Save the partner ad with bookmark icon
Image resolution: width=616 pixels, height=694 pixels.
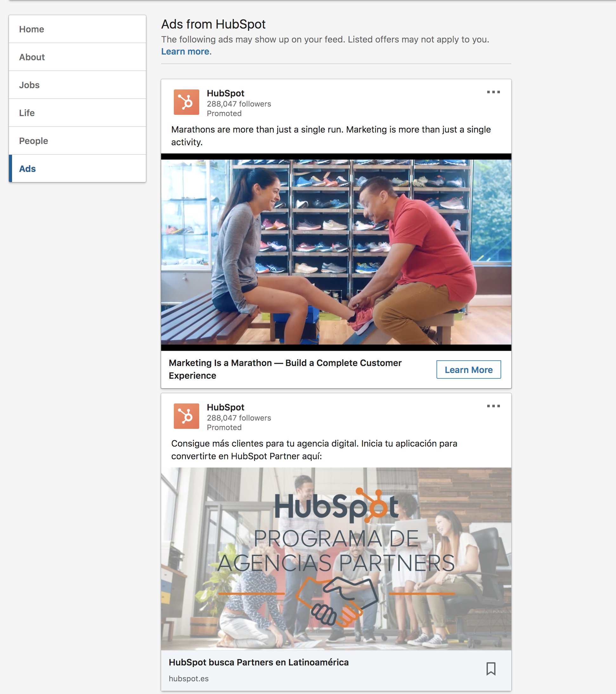(x=491, y=669)
